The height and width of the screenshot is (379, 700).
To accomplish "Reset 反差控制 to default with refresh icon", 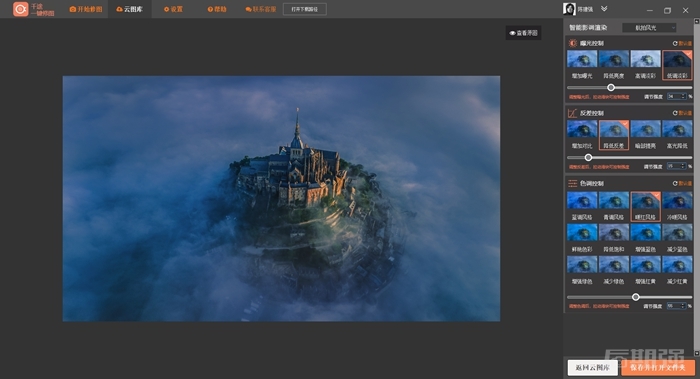I will pyautogui.click(x=682, y=113).
